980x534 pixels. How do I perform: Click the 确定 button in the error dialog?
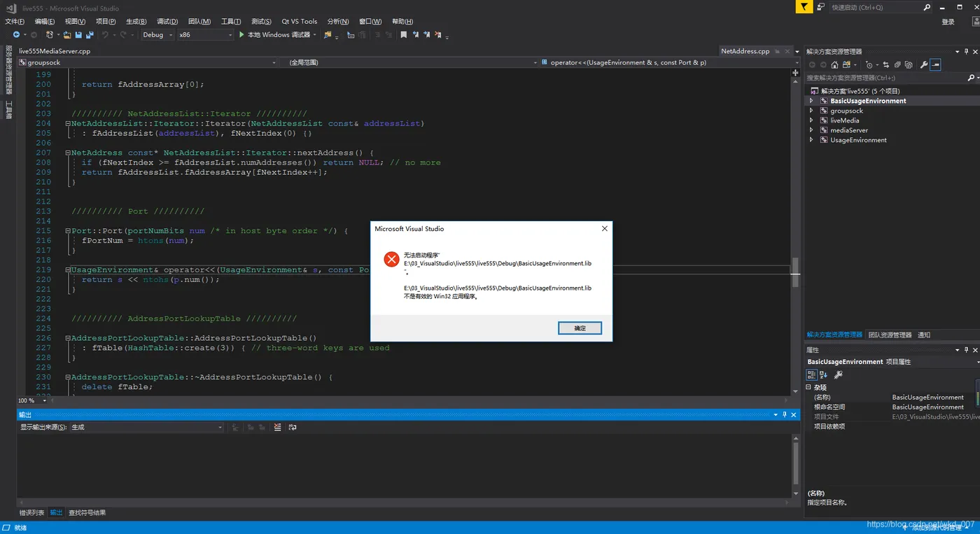pyautogui.click(x=580, y=328)
